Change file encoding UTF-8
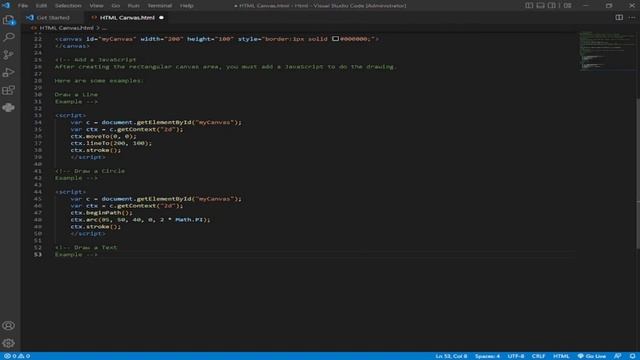The image size is (640, 360). (516, 356)
